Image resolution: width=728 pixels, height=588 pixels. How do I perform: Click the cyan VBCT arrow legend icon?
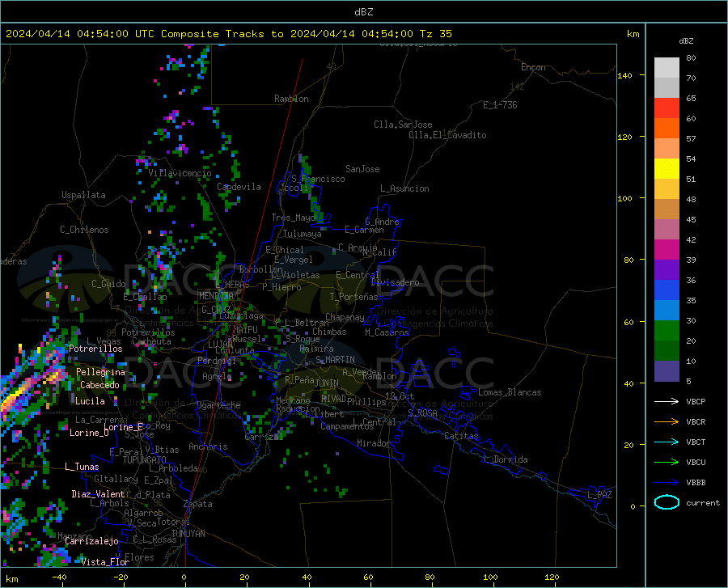pyautogui.click(x=667, y=442)
